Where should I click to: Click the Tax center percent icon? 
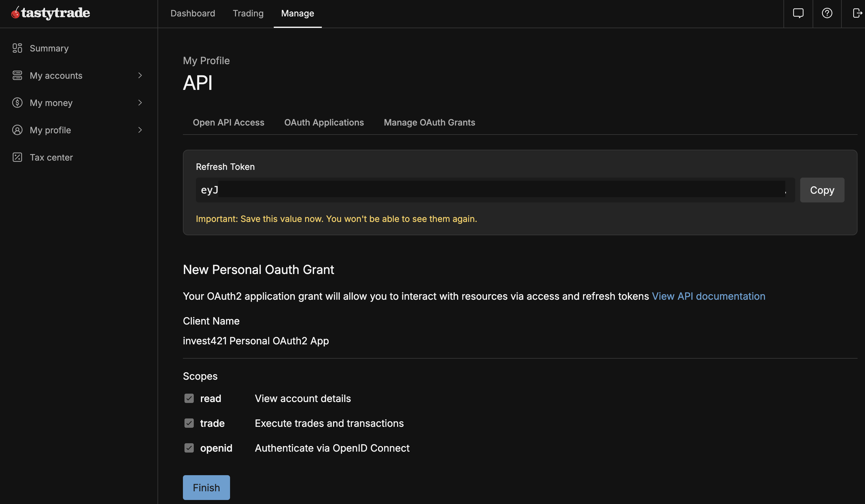pyautogui.click(x=17, y=157)
